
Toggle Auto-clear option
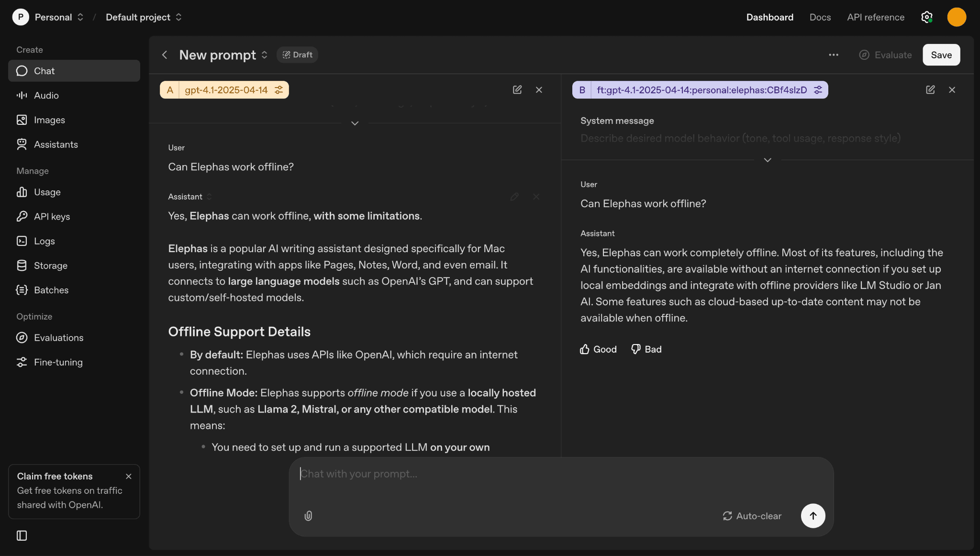tap(752, 516)
